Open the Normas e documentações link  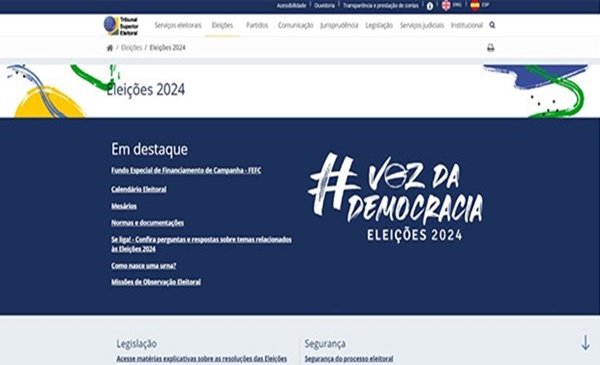[147, 223]
